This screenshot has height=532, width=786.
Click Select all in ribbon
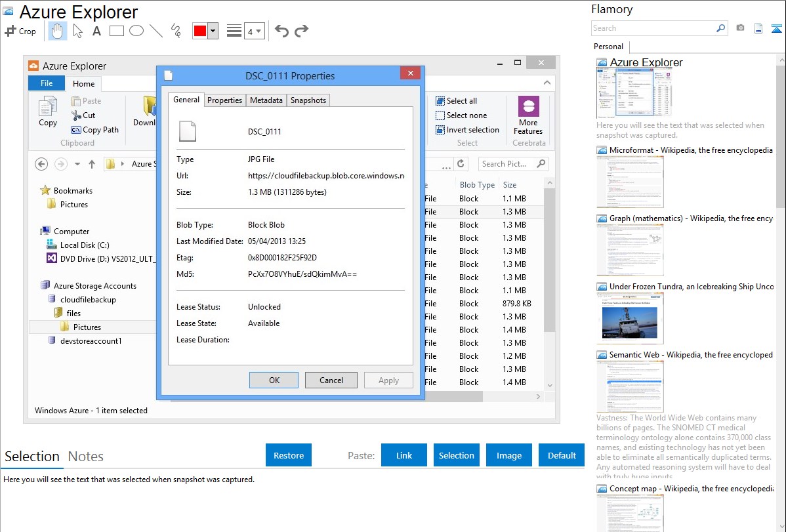coord(456,101)
